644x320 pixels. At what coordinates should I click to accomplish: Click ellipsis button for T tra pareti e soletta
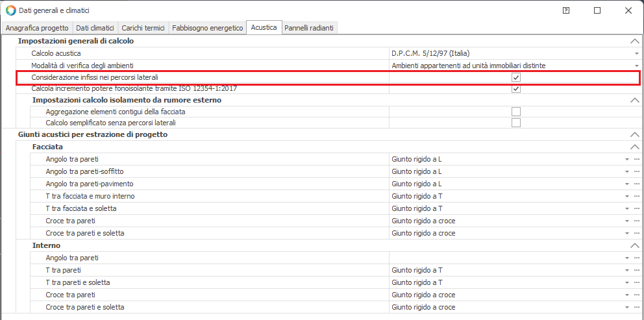tap(636, 282)
